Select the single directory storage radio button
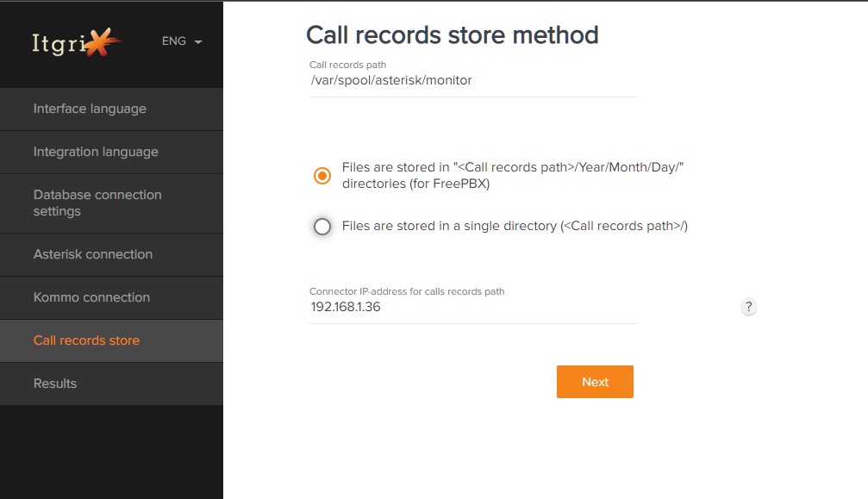This screenshot has height=499, width=868. click(x=322, y=227)
